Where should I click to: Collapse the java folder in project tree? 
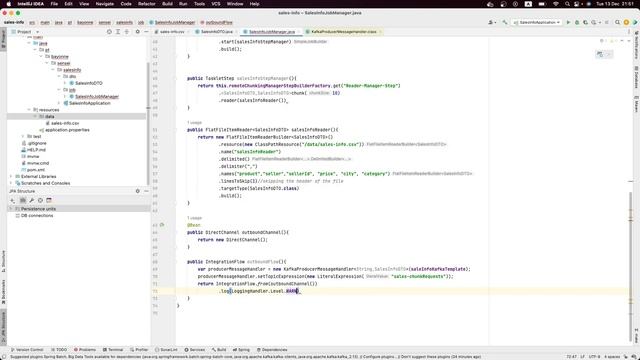pyautogui.click(x=29, y=43)
